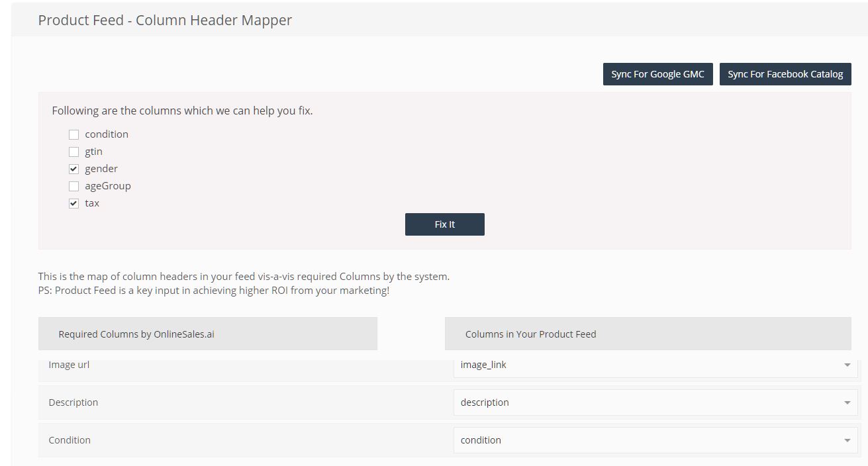Viewport: 868px width, 466px height.
Task: Click Required Columns by OnlineSales.ai header
Action: click(208, 334)
